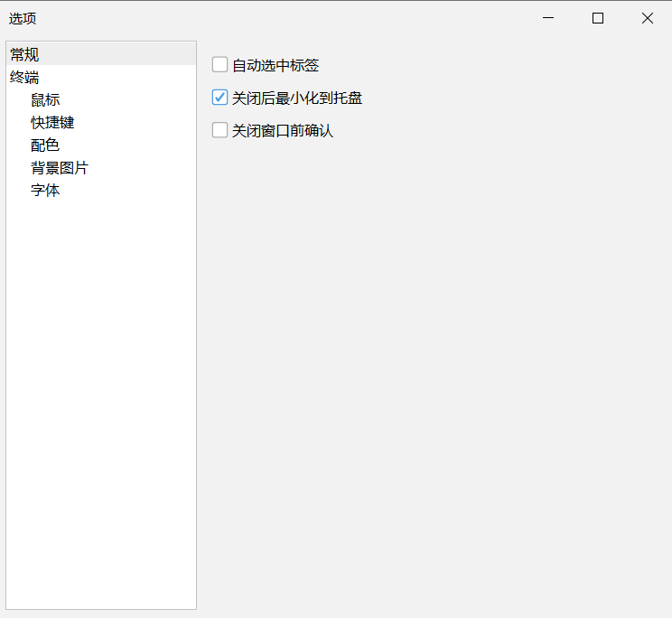
Task: Click the 关闭后最小化到托盘 label text
Action: (297, 98)
